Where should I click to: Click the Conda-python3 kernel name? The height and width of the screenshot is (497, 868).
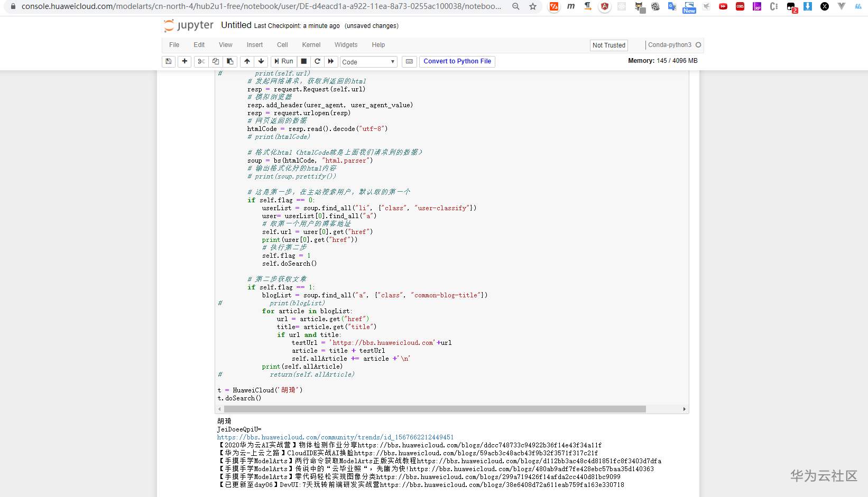(x=670, y=45)
